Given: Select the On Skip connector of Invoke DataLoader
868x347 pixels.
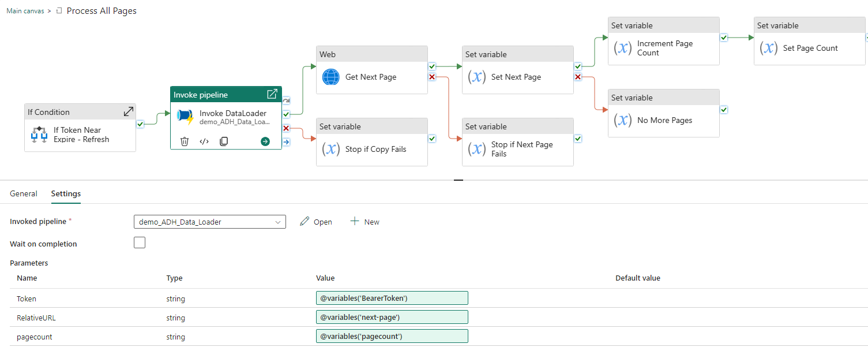Looking at the screenshot, I should [286, 100].
